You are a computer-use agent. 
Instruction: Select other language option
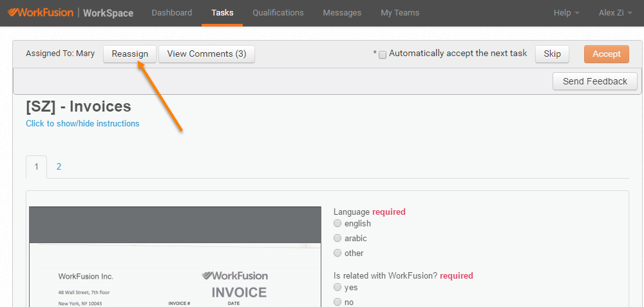337,253
